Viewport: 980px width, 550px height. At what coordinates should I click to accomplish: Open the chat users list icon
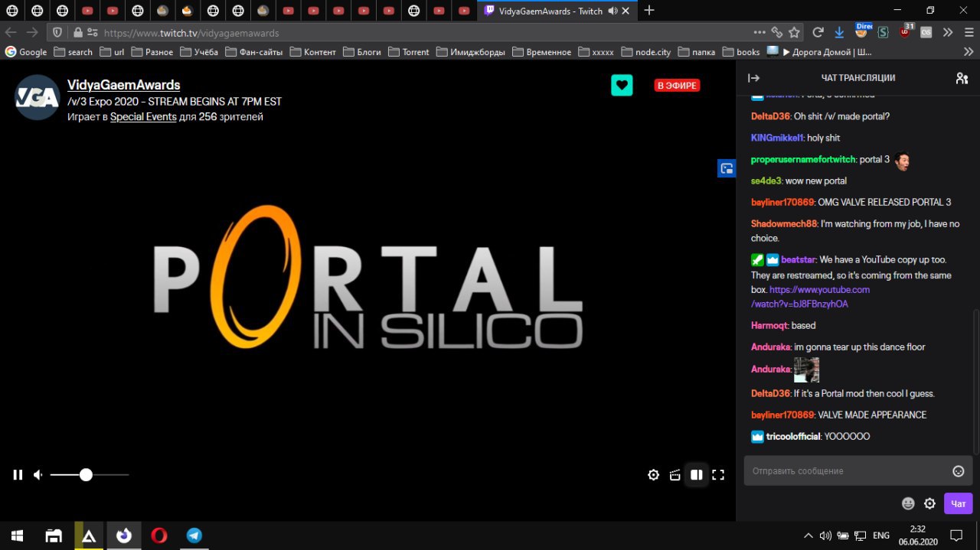pyautogui.click(x=962, y=78)
